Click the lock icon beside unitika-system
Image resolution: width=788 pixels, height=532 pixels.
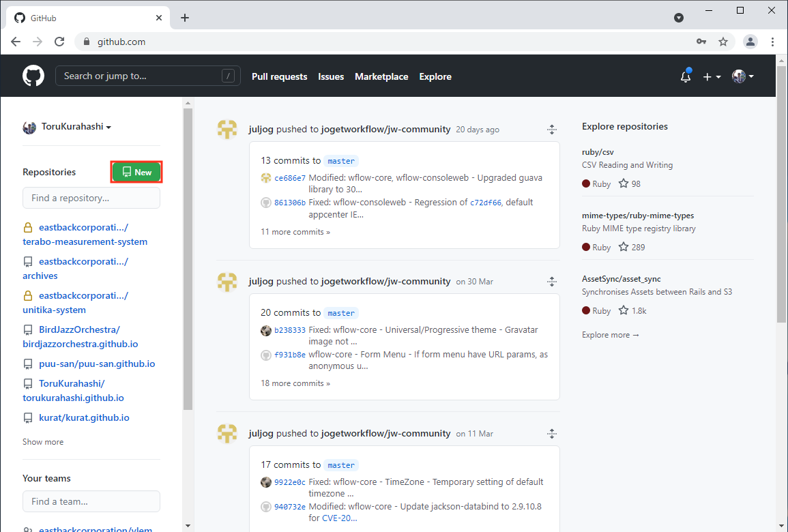[x=28, y=296]
